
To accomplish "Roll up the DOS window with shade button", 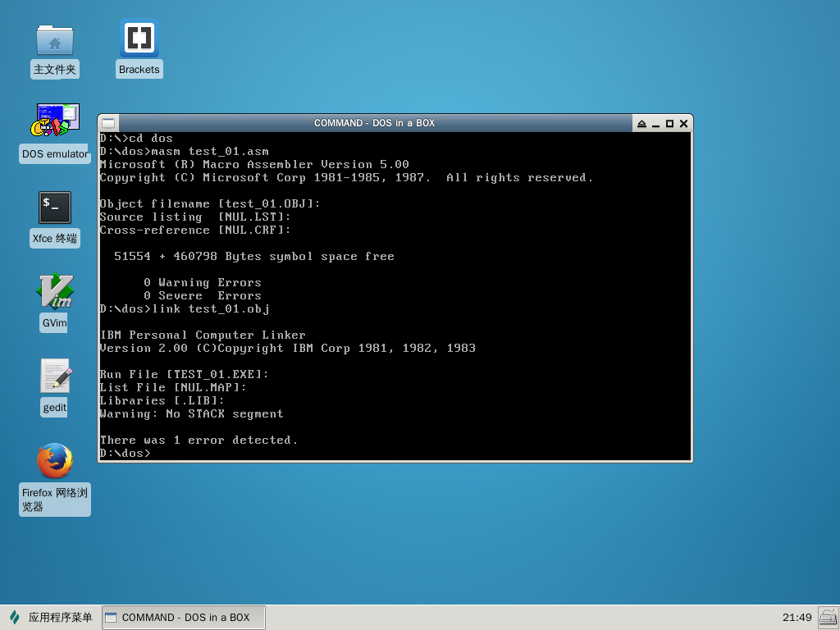I will (x=641, y=124).
